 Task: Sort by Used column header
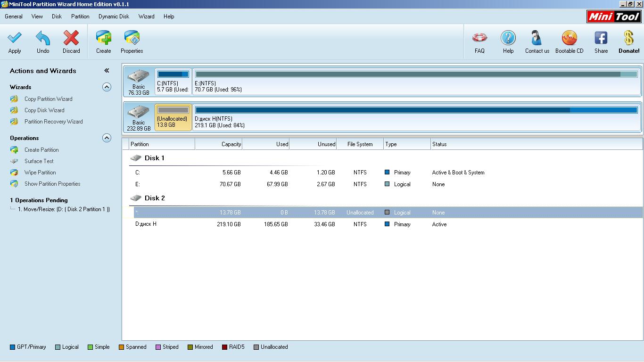coord(266,144)
